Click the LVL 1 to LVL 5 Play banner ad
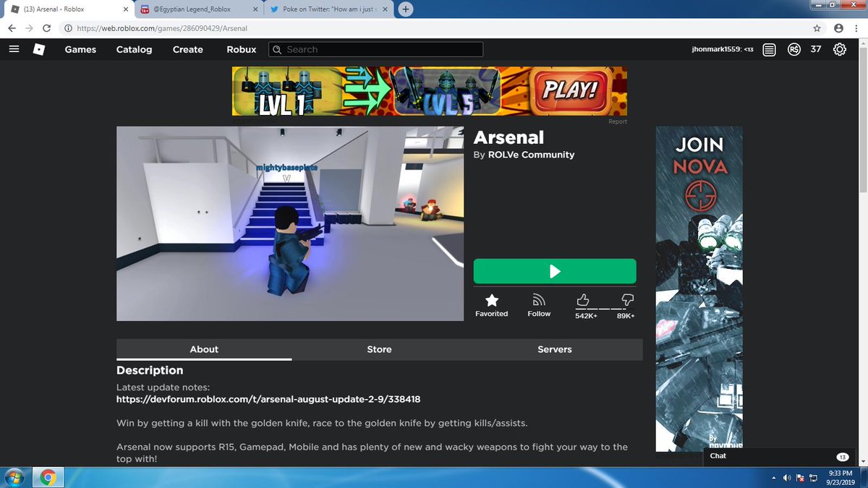This screenshot has height=488, width=868. 430,91
